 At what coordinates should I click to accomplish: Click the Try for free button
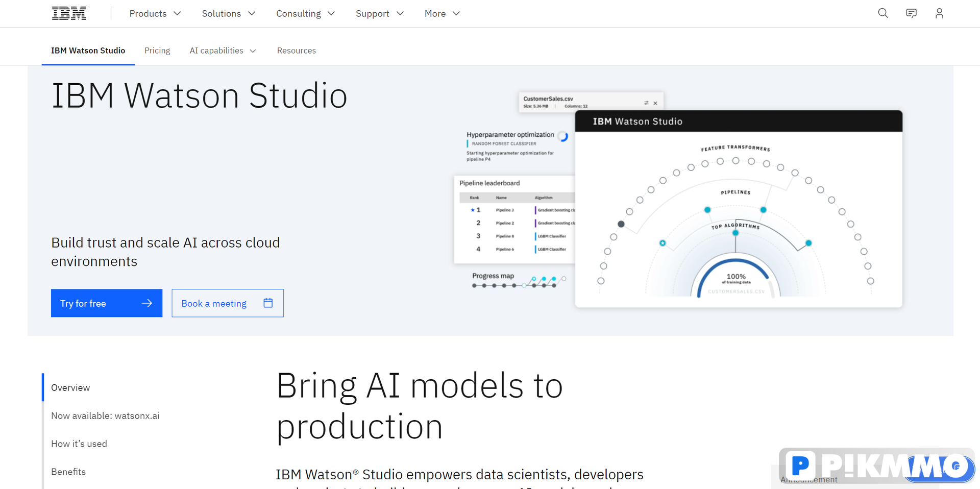[x=107, y=303]
